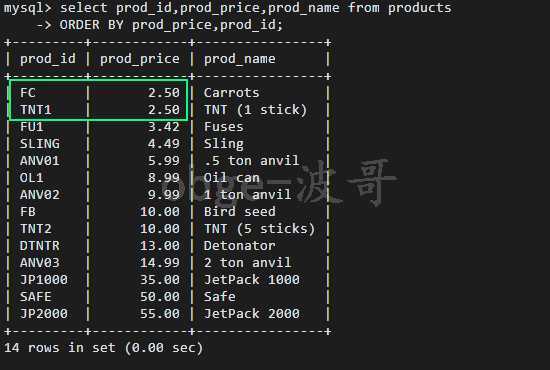Click the 3.42 price value
This screenshot has height=370, width=550.
click(164, 127)
